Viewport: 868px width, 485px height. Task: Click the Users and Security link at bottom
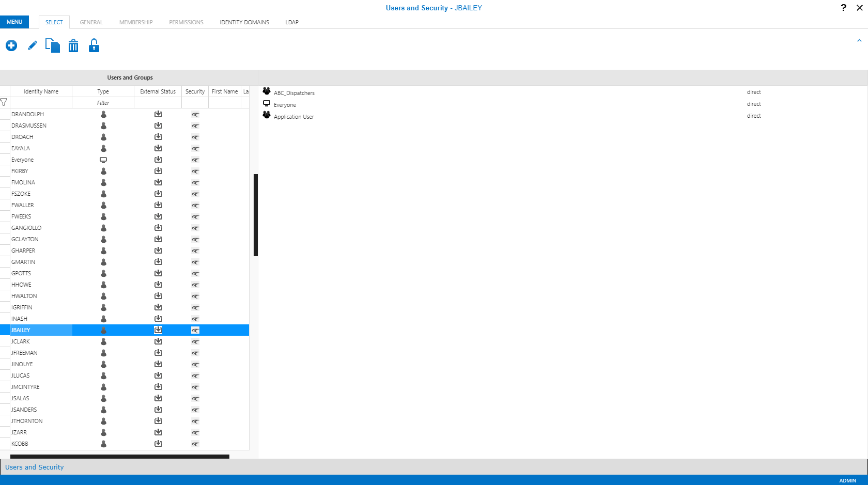point(34,467)
